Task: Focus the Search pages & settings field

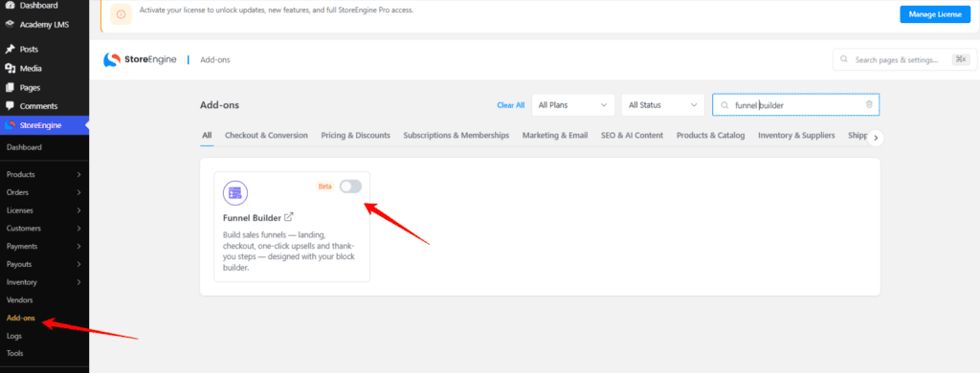Action: click(x=905, y=59)
